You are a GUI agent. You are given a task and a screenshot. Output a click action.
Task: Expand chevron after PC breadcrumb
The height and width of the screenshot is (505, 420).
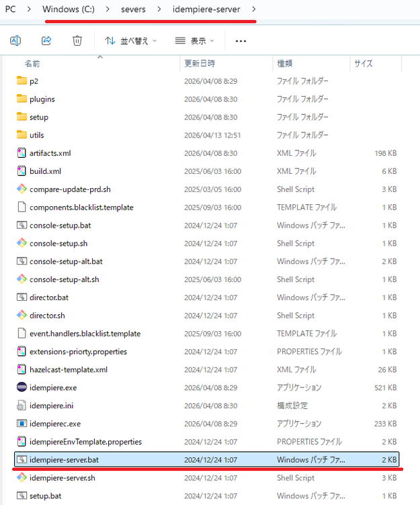(29, 9)
